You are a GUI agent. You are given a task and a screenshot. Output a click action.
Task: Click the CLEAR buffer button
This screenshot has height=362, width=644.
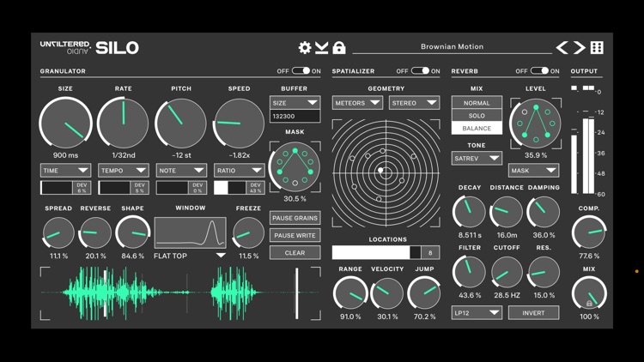[295, 253]
